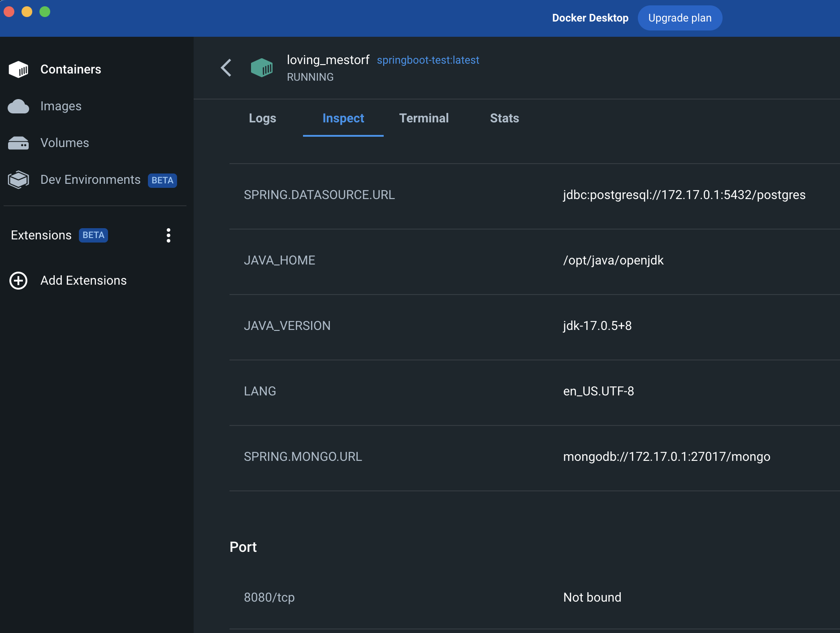The image size is (840, 633).
Task: Click the red close window button
Action: 9,12
